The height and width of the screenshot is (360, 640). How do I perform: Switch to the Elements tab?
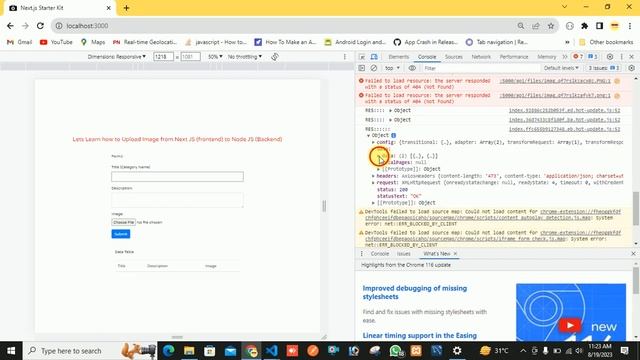tap(398, 57)
